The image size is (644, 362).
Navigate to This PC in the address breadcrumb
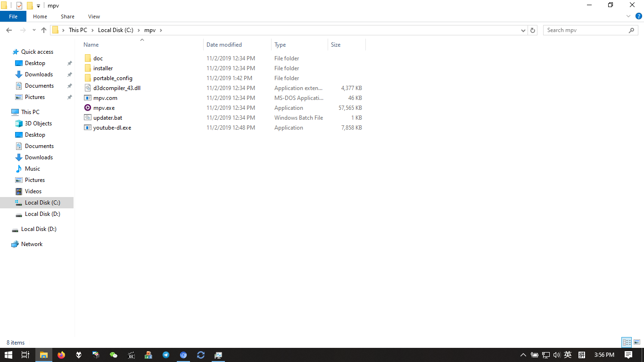click(78, 30)
